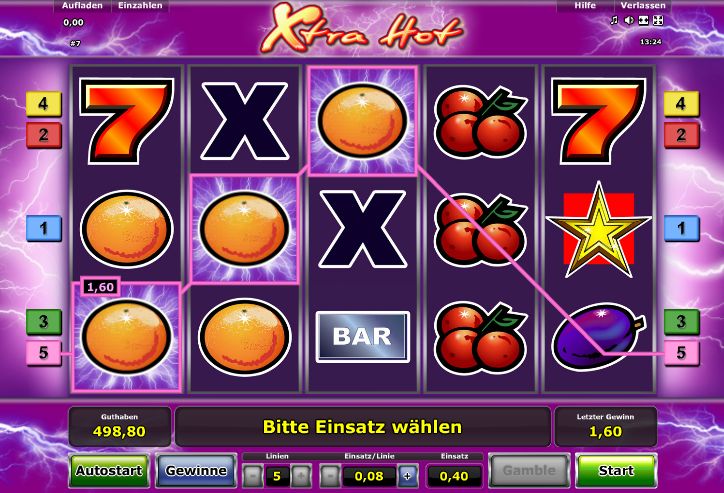
Task: Toggle the background music note icon
Action: 614,20
